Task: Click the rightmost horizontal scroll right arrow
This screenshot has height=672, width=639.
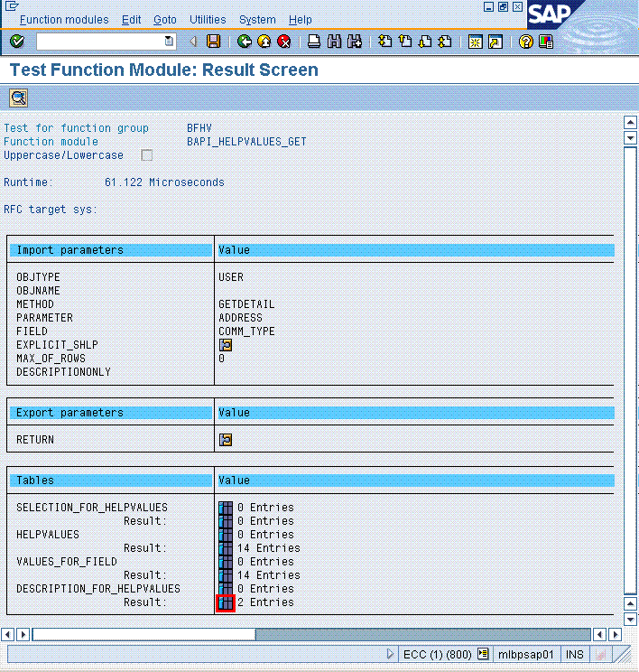Action: tap(616, 634)
